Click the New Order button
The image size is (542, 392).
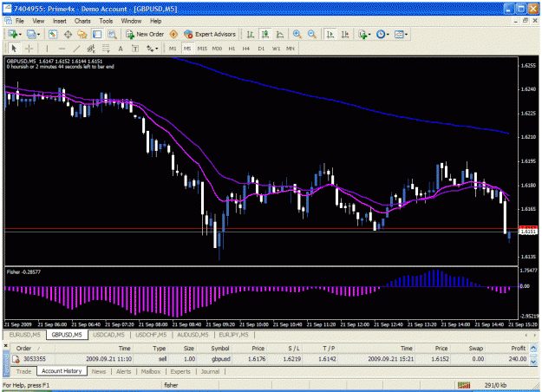pyautogui.click(x=145, y=34)
